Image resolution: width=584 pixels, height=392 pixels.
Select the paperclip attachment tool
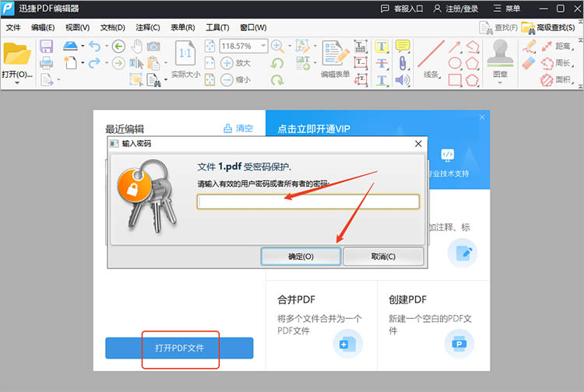point(403,63)
